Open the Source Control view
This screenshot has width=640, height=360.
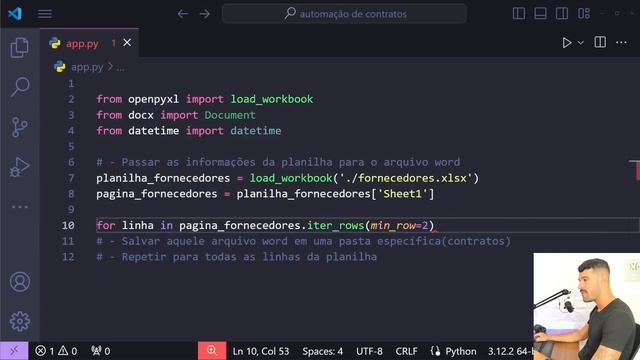[19, 127]
